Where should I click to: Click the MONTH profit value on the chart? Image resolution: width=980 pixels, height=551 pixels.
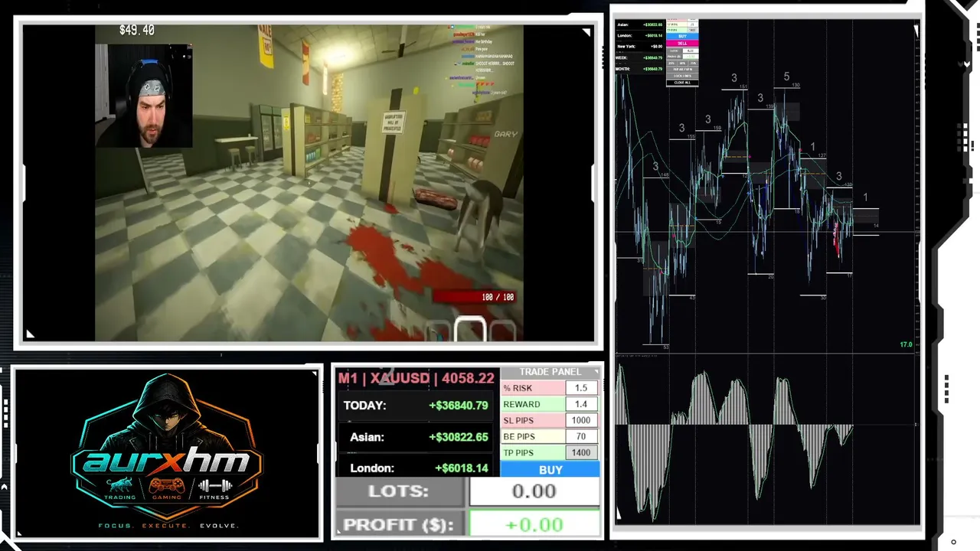click(652, 69)
